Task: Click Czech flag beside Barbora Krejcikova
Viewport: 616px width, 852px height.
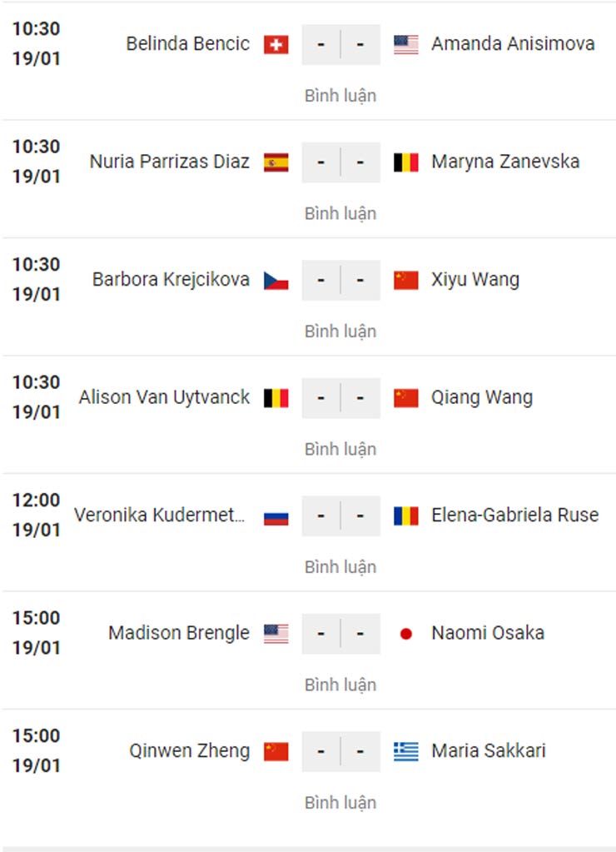Action: click(x=276, y=281)
